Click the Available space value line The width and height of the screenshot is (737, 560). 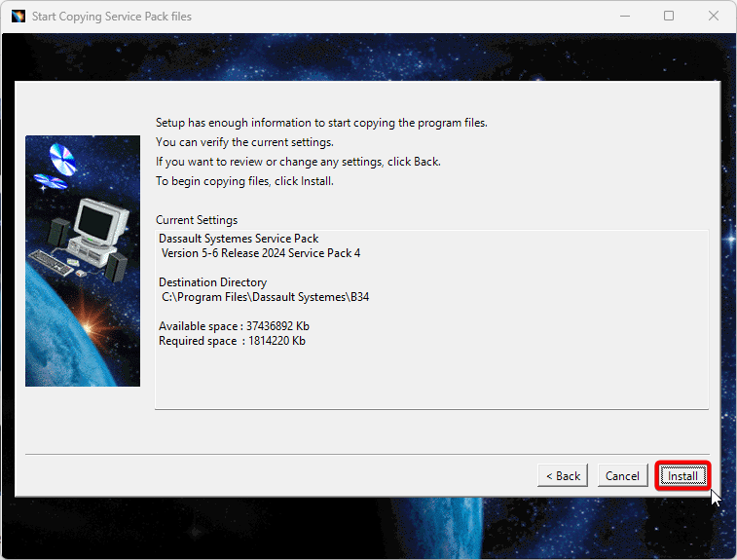point(234,326)
